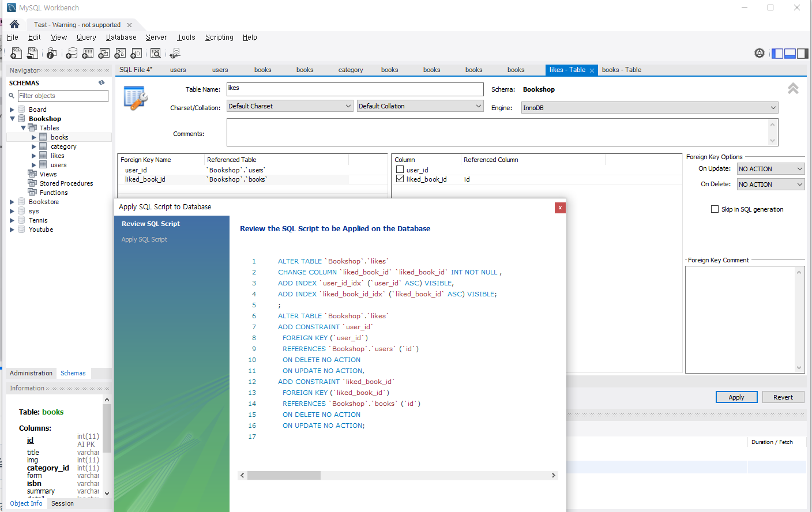The width and height of the screenshot is (812, 512).
Task: Close the likes - Table tab
Action: click(592, 70)
